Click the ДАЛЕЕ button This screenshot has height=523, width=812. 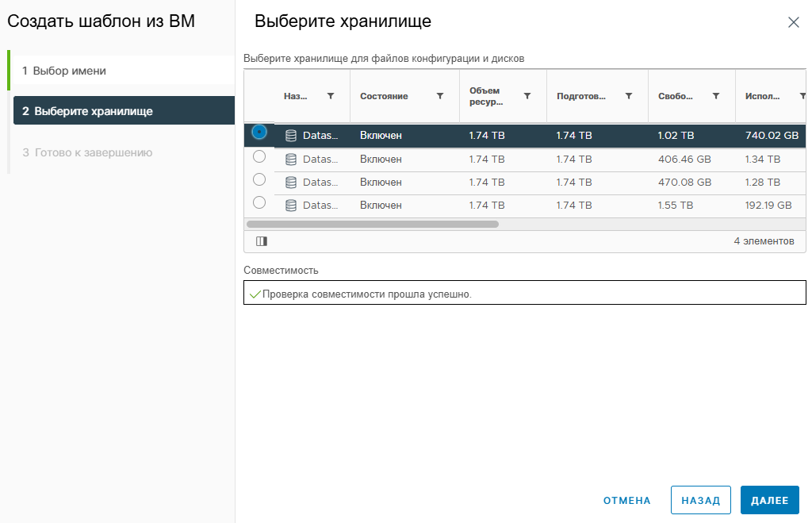769,500
